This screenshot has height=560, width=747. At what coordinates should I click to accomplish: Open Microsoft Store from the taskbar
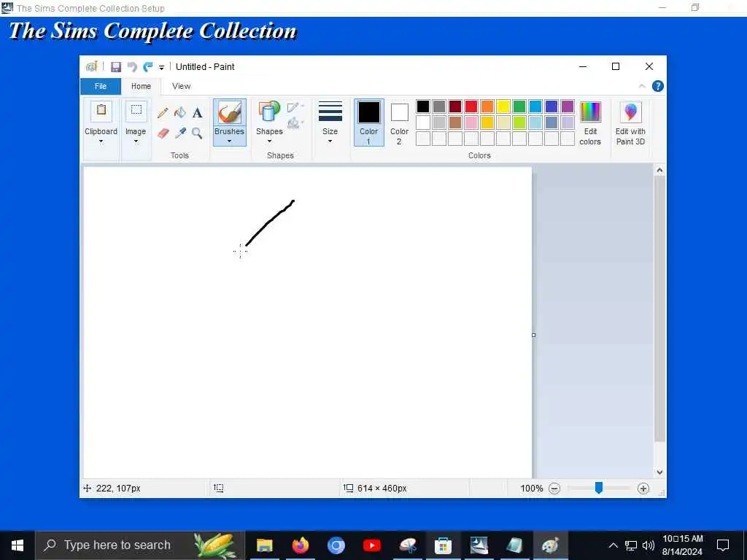click(x=443, y=545)
